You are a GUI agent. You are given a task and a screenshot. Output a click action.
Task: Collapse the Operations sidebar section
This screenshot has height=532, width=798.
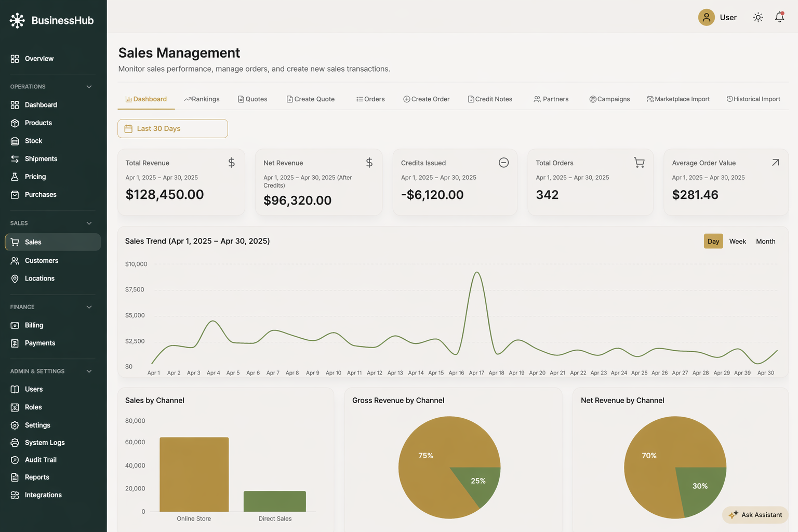point(89,87)
